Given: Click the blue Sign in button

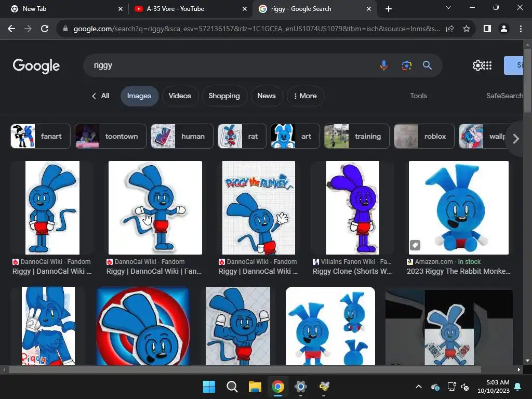Looking at the screenshot, I should coord(513,65).
